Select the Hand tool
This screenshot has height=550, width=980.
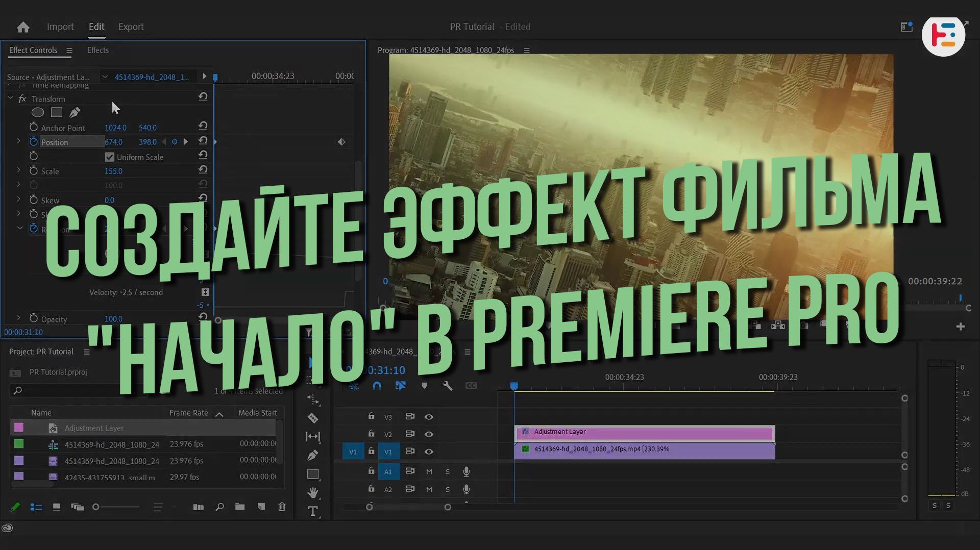tap(313, 492)
